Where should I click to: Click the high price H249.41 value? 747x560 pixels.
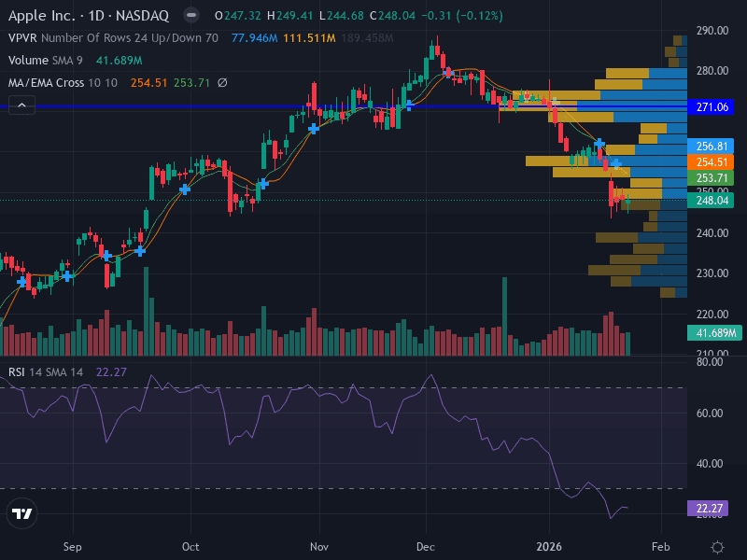[289, 16]
